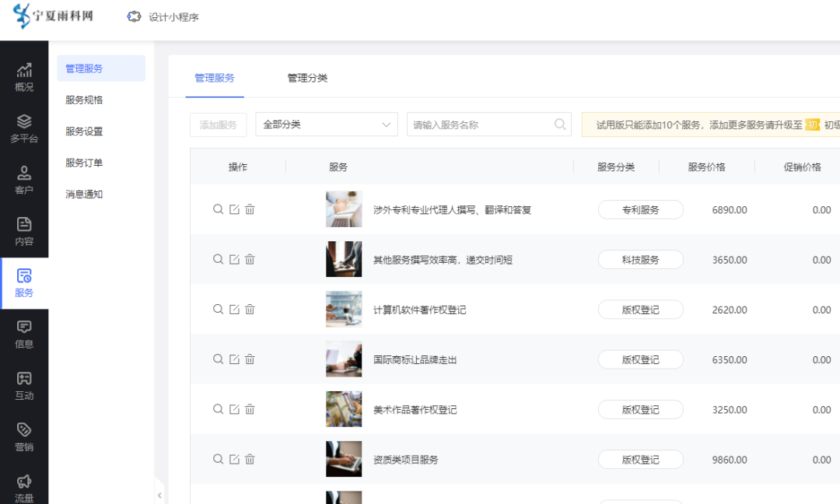Open 服务设置 in the submenu
840x504 pixels.
coord(84,131)
